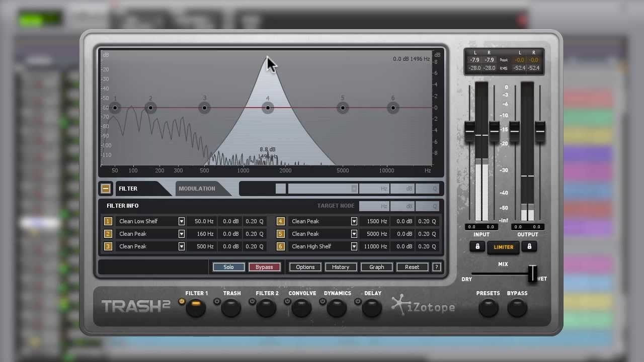
Task: Click node number 2 badge in Filter Info
Action: point(108,234)
